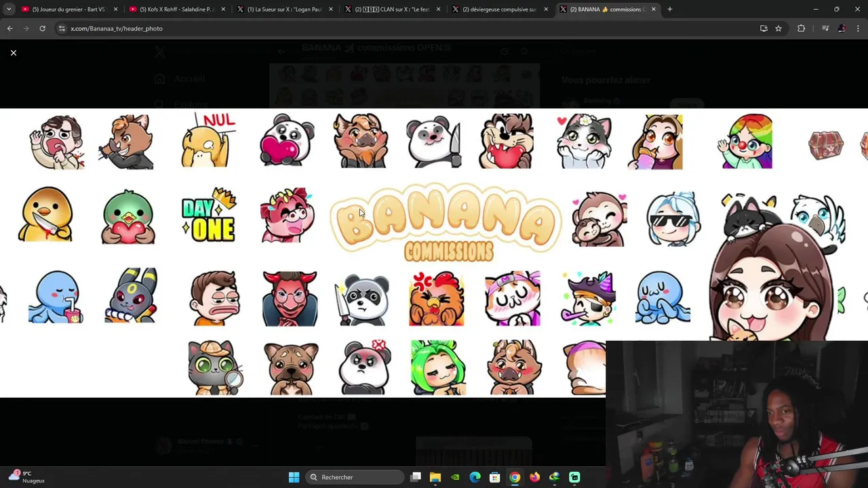
Task: Open the media controls toolbar icon
Action: [825, 28]
